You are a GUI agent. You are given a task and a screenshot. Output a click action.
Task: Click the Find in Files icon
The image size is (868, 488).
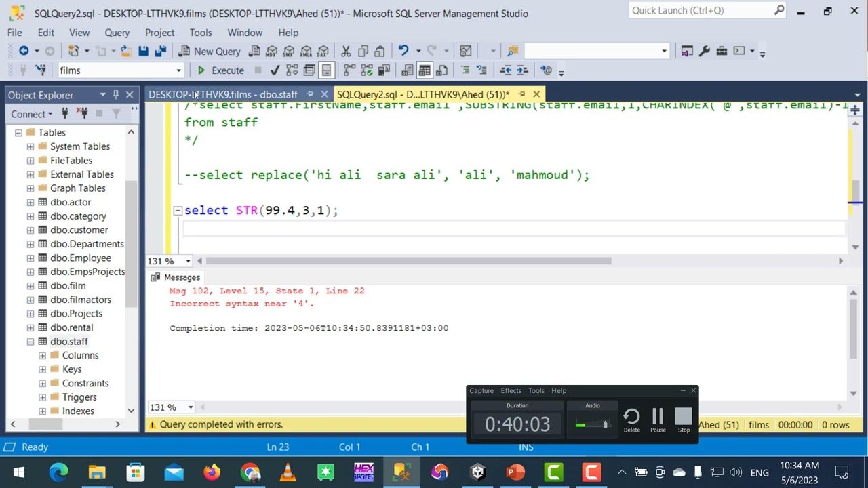pos(513,52)
